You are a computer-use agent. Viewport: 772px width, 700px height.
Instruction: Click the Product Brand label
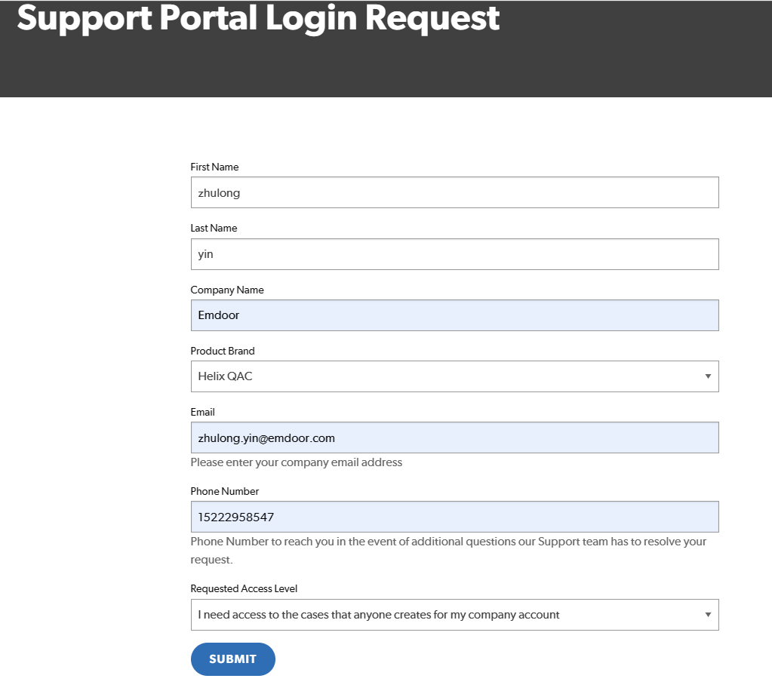click(x=223, y=351)
